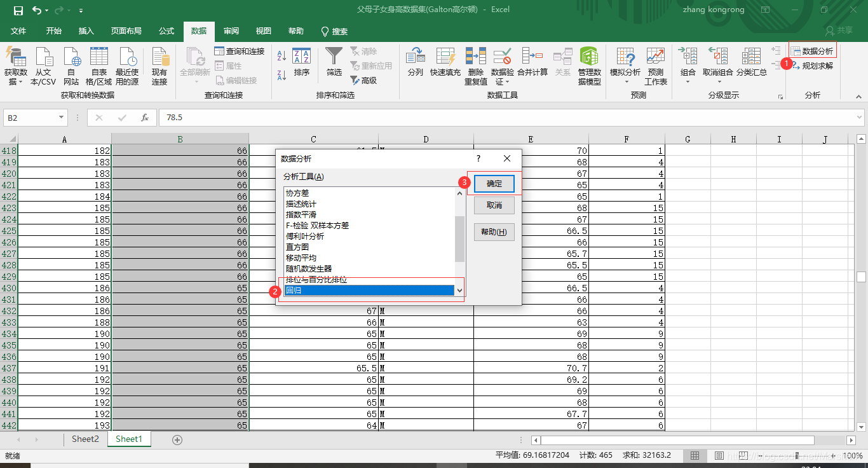Switch to Page Layout view icon
The width and height of the screenshot is (868, 468).
click(x=719, y=456)
